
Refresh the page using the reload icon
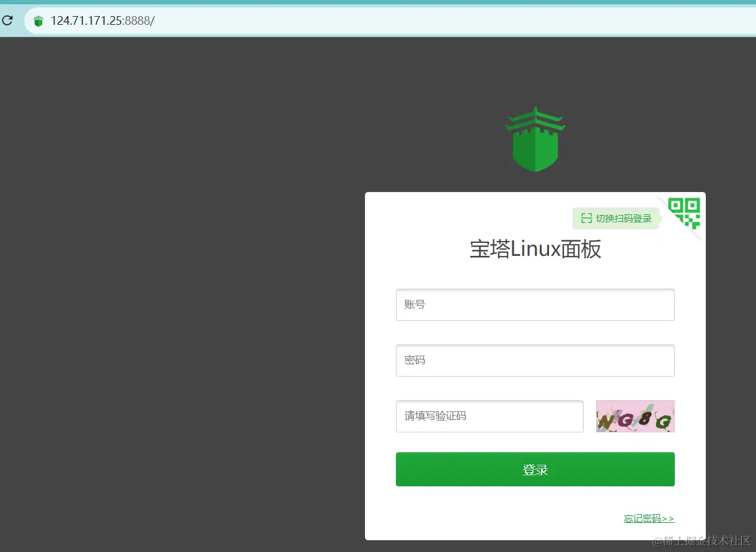(x=7, y=20)
